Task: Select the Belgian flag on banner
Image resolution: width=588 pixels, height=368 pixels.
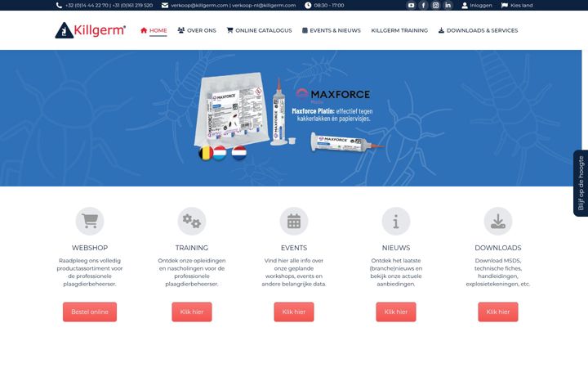Action: [206, 153]
